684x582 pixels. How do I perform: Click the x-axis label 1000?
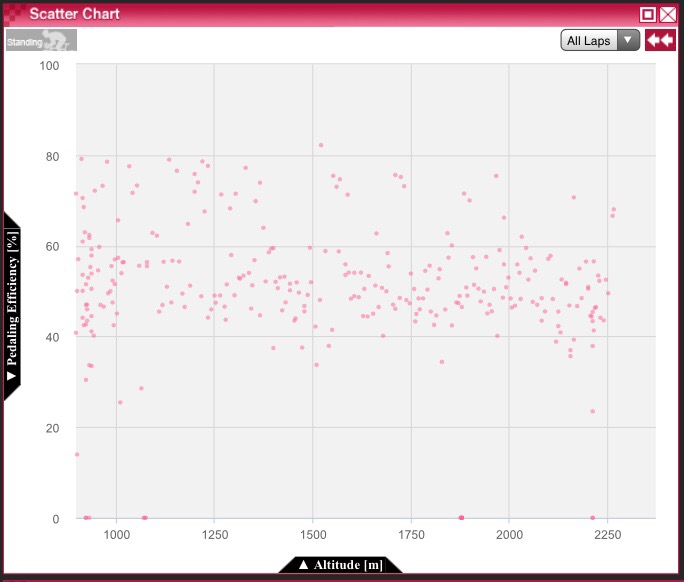(x=116, y=535)
